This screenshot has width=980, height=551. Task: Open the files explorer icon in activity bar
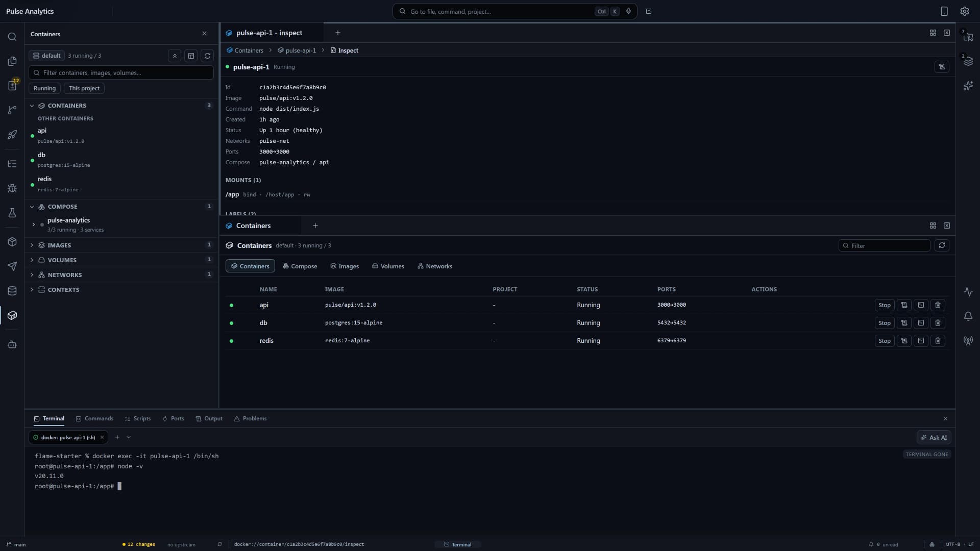click(12, 61)
